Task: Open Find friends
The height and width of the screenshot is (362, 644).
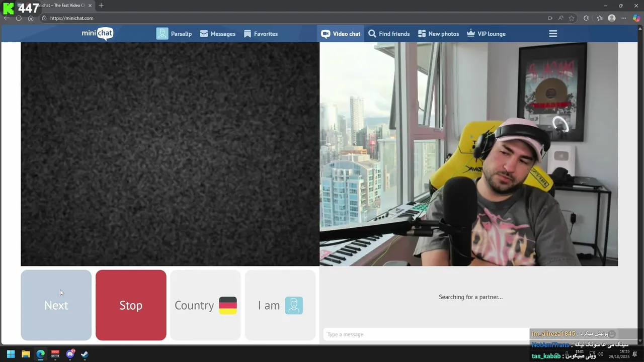Action: pyautogui.click(x=389, y=34)
